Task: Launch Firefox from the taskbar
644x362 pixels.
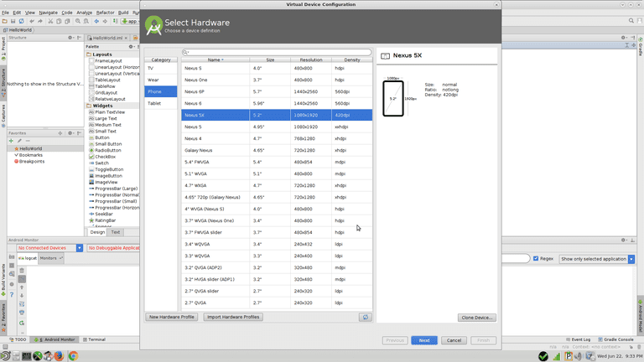Action: (x=59, y=356)
